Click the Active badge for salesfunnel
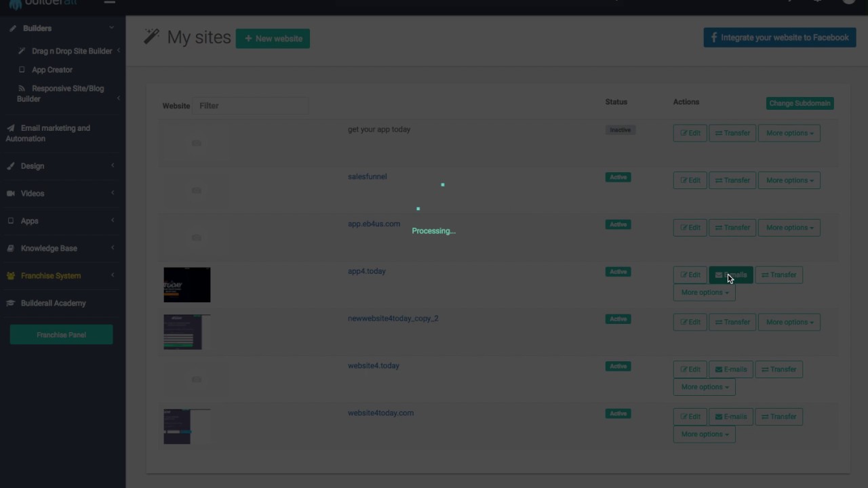The height and width of the screenshot is (488, 868). (x=618, y=178)
